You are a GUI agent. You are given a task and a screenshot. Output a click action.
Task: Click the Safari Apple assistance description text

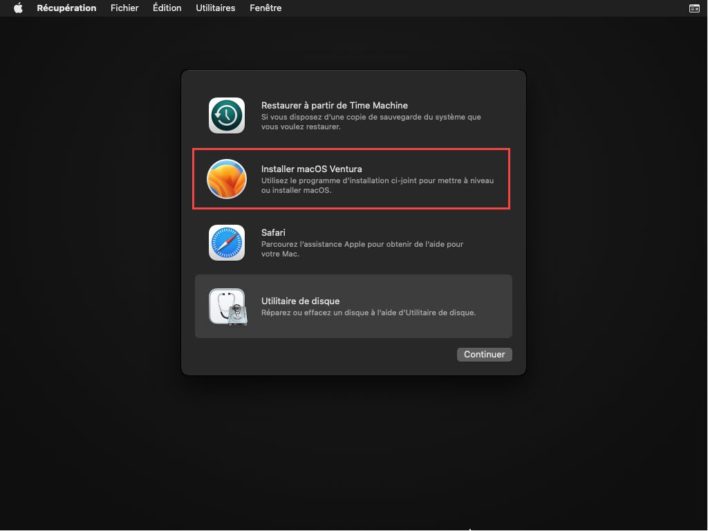tap(361, 249)
